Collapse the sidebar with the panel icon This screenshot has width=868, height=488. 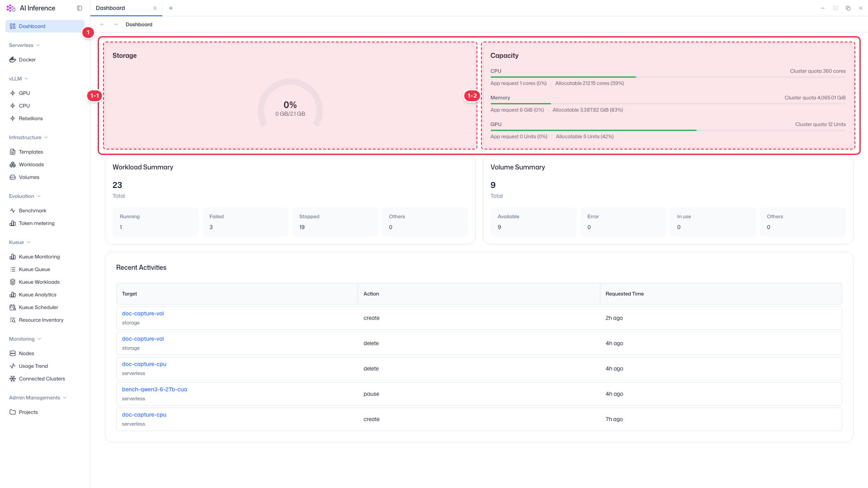[80, 8]
